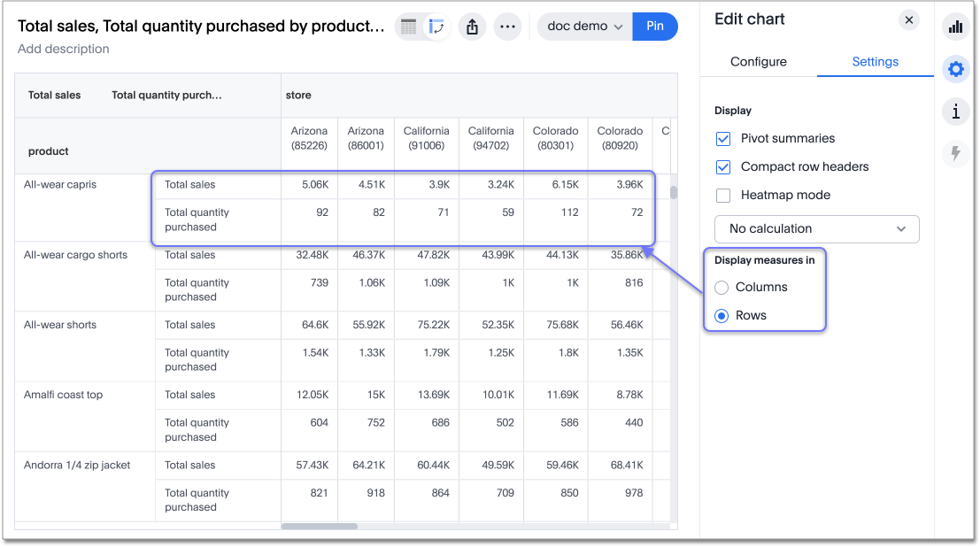
Task: Disable Compact row headers
Action: [x=723, y=167]
